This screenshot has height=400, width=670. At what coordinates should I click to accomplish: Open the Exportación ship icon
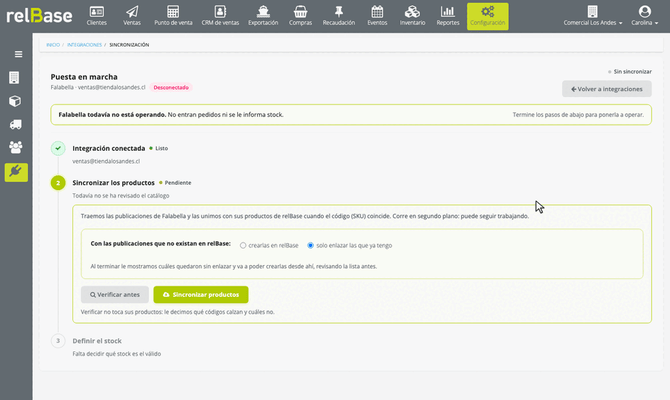tap(263, 11)
